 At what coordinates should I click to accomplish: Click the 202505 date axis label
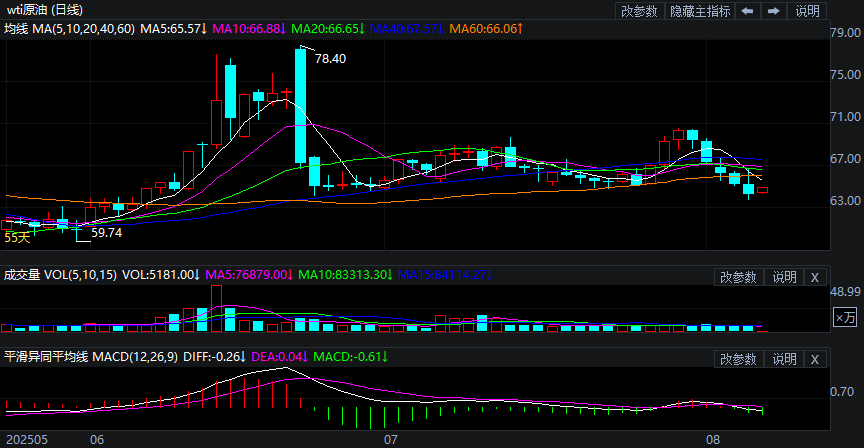(x=26, y=440)
